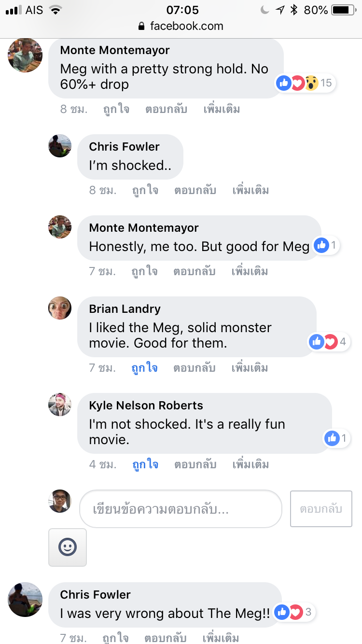Screen dimensions: 362x644
Task: Focus the reply text input field
Action: [x=181, y=509]
